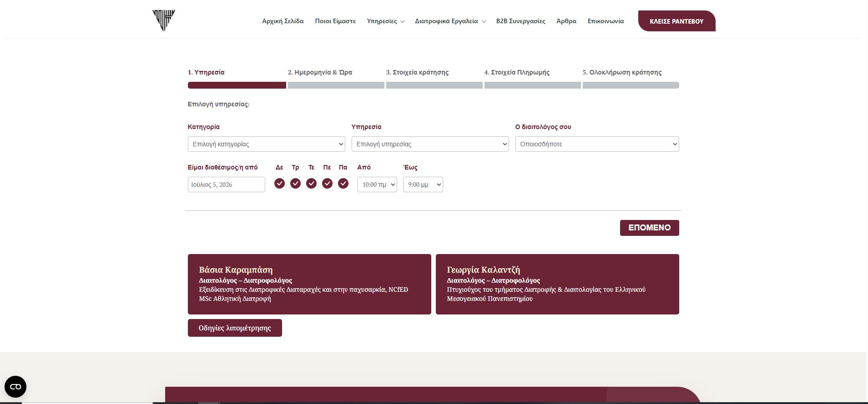The image size is (868, 404).
Task: Open the Από start time dropdown
Action: pos(377,185)
